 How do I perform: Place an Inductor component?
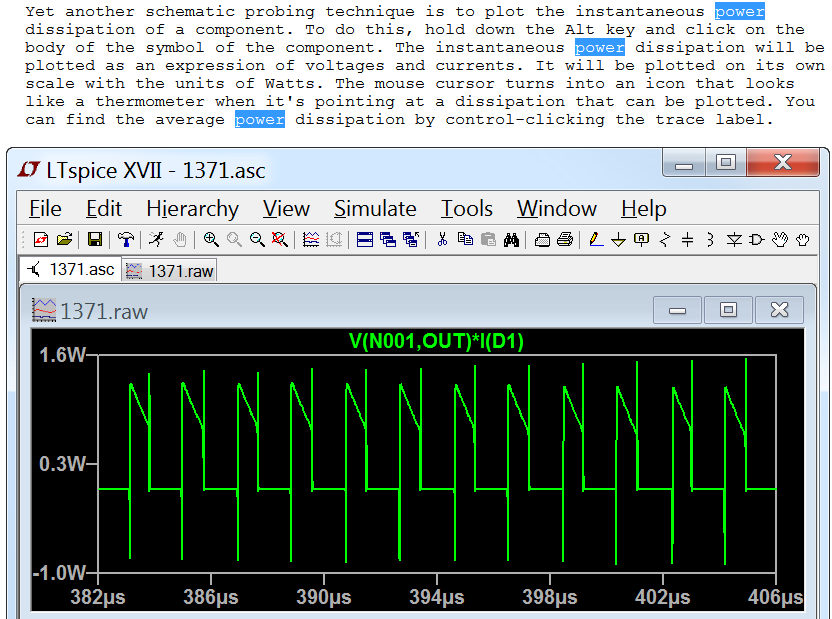[710, 240]
